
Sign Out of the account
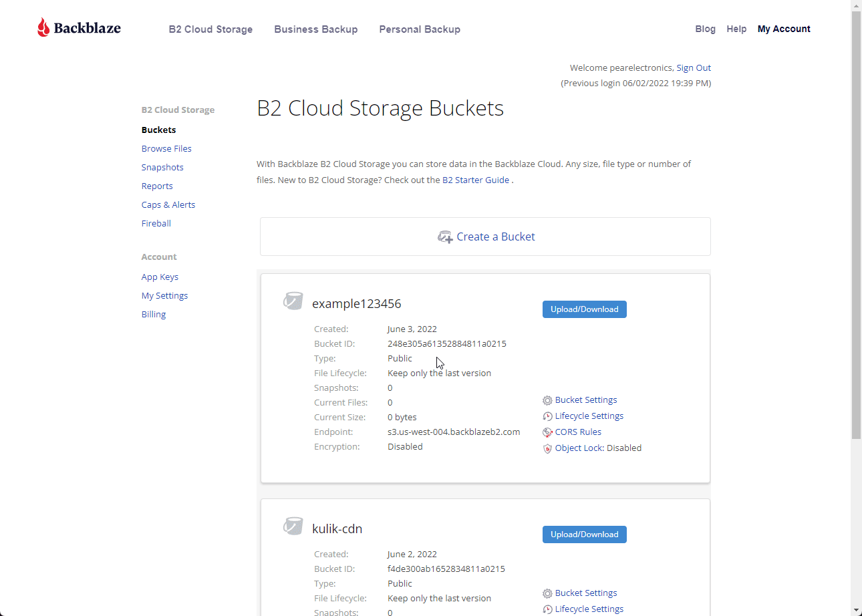(694, 67)
